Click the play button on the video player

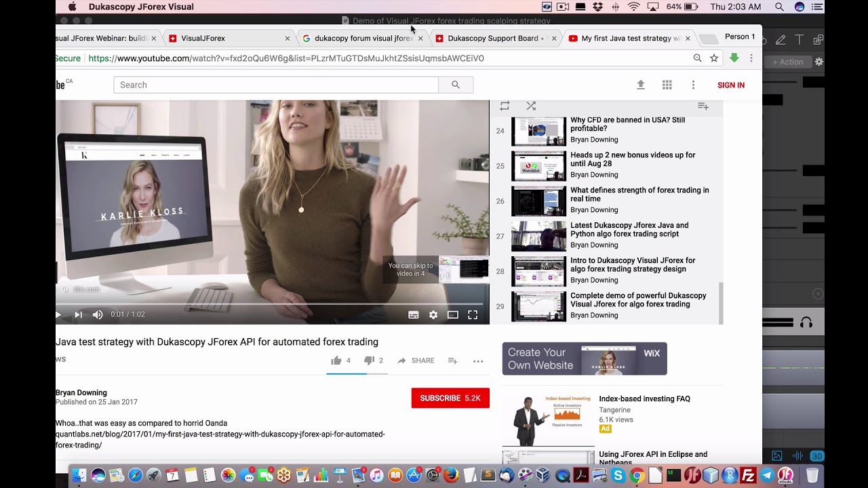click(58, 314)
